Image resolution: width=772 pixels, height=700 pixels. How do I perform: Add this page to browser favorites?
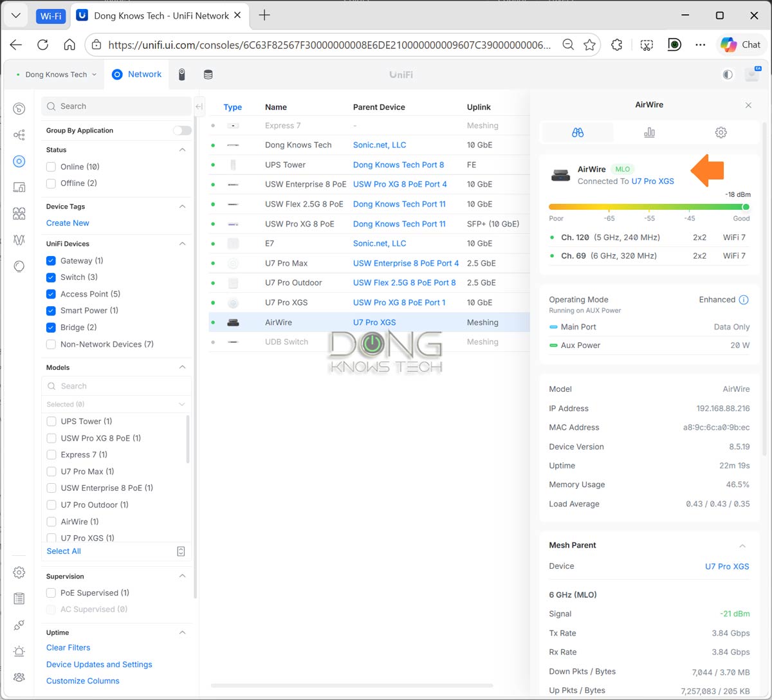click(589, 45)
